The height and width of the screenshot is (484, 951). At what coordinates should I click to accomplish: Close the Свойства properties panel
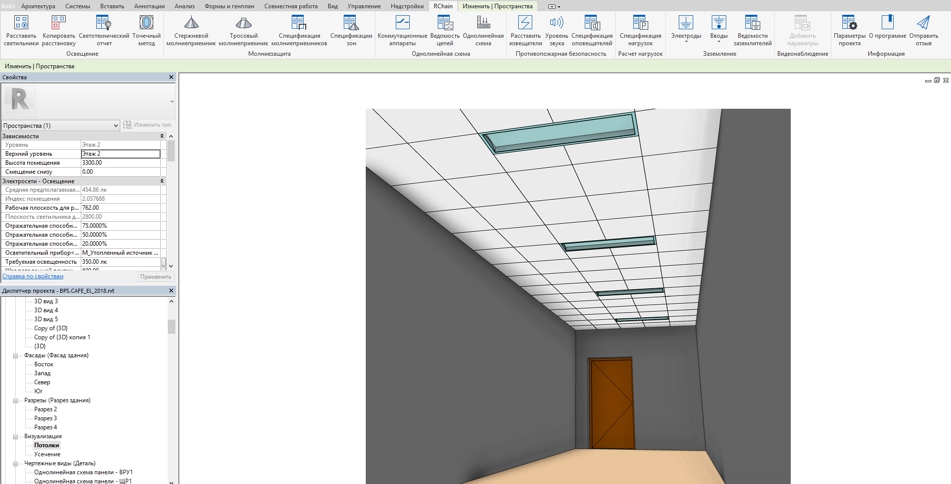pos(171,77)
